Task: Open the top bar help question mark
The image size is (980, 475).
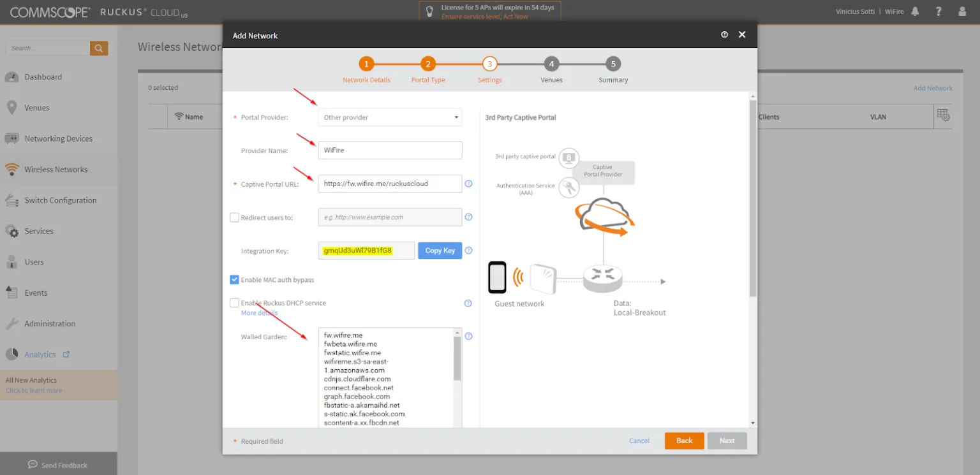Action: 939,11
